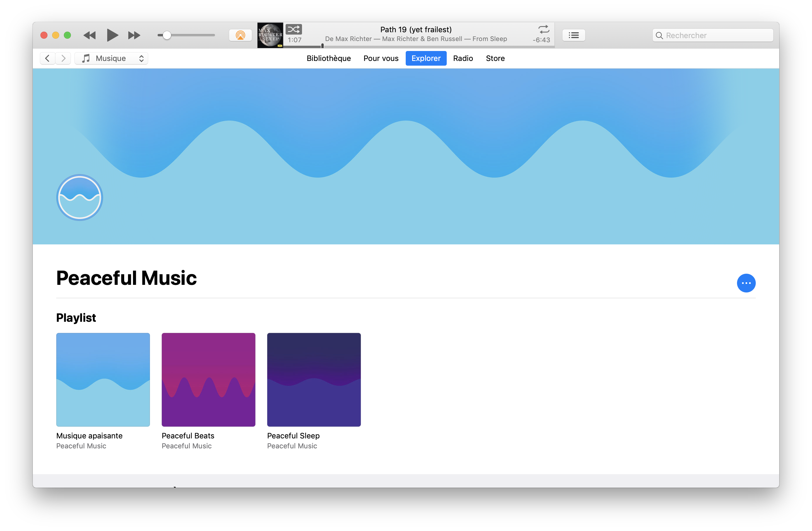Image resolution: width=812 pixels, height=531 pixels.
Task: Rewind to the previous track
Action: pos(89,35)
